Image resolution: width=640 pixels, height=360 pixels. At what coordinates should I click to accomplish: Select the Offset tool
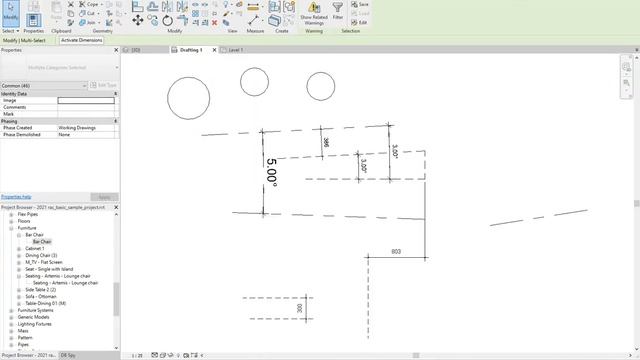tap(152, 6)
